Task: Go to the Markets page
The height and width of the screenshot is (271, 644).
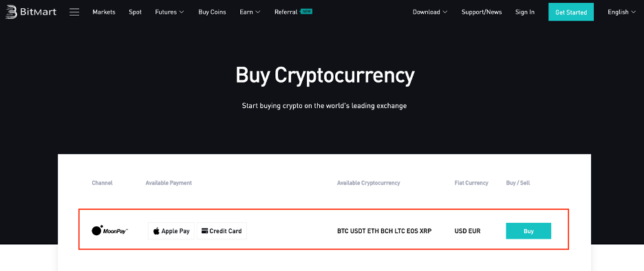Action: coord(104,12)
